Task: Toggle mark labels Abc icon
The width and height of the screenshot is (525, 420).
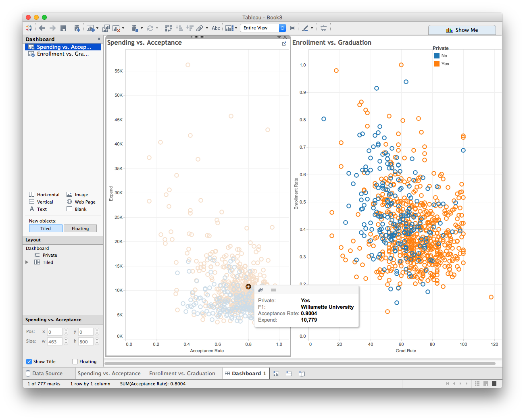Action: 216,28
